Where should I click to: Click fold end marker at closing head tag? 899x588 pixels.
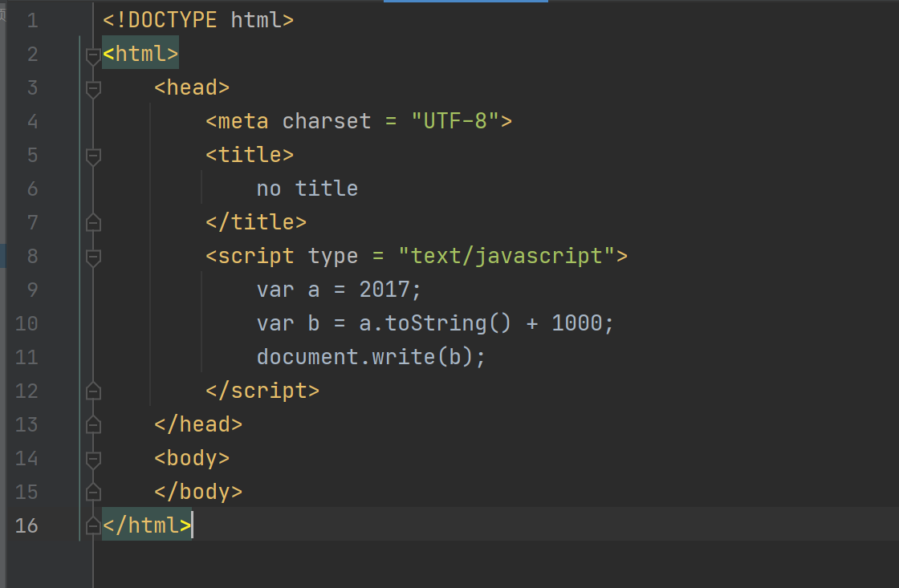[x=93, y=424]
